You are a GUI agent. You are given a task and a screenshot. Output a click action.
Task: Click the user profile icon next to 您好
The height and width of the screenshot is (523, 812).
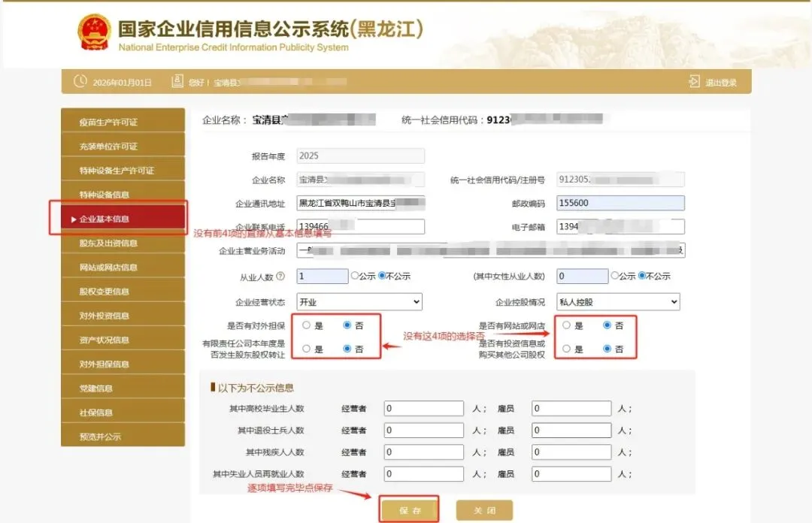click(177, 81)
